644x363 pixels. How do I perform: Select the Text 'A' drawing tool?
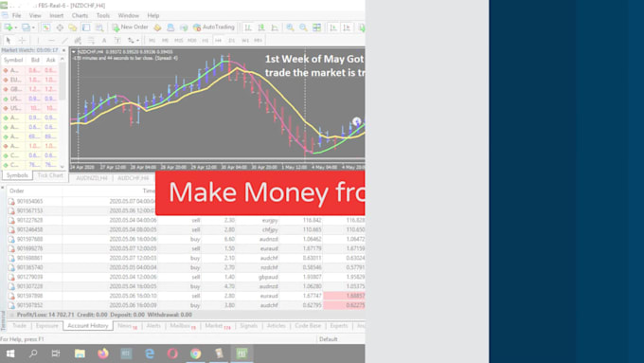104,41
